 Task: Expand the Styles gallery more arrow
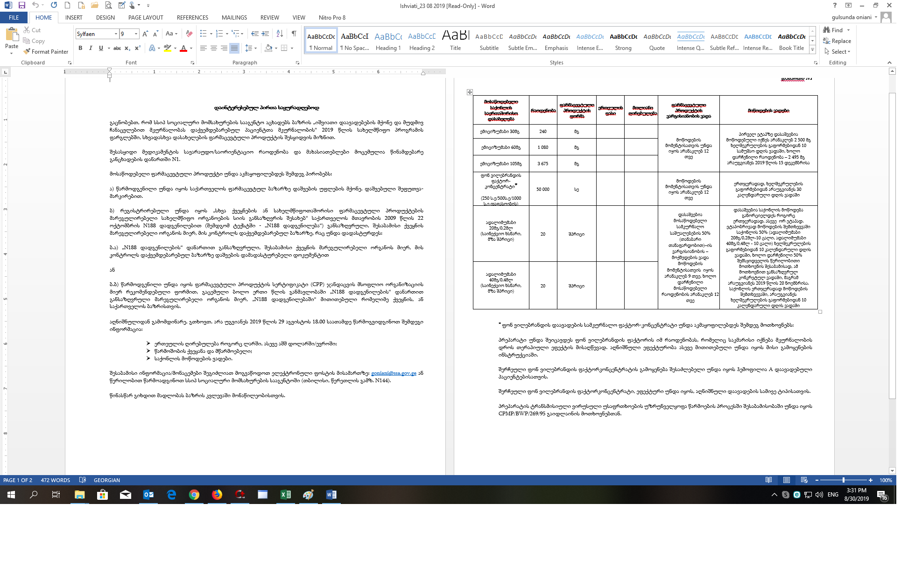[812, 50]
